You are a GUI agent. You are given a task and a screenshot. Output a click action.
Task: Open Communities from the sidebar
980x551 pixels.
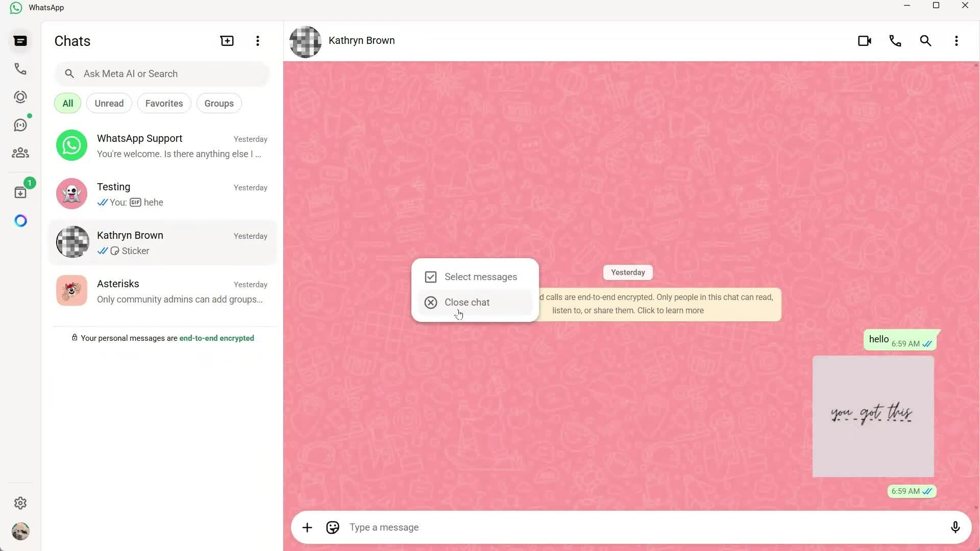point(20,153)
